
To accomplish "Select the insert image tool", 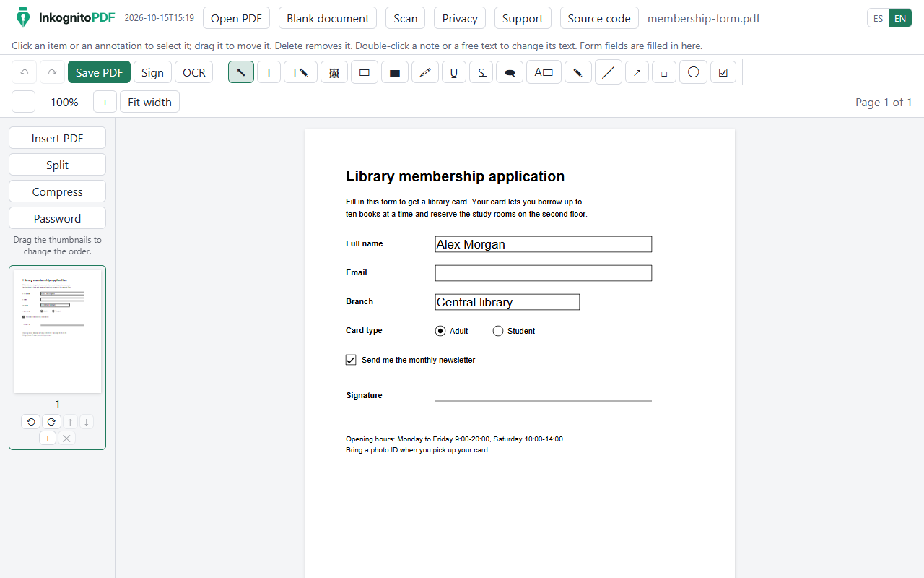I will point(334,72).
